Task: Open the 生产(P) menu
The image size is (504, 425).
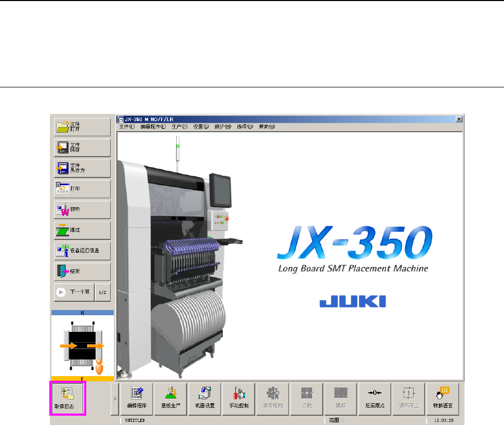Action: tap(179, 127)
